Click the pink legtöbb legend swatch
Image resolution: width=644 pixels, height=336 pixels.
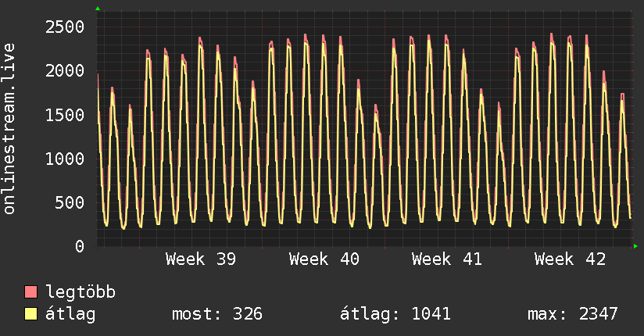[30, 291]
